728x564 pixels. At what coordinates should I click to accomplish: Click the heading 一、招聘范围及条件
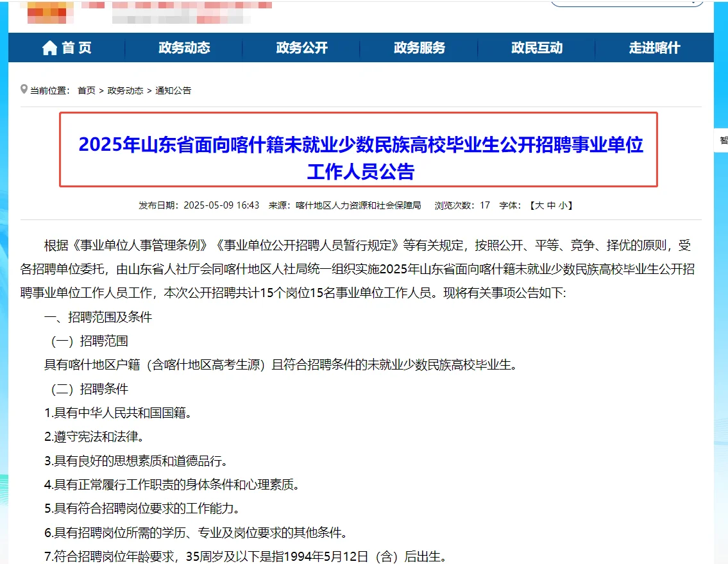point(98,318)
